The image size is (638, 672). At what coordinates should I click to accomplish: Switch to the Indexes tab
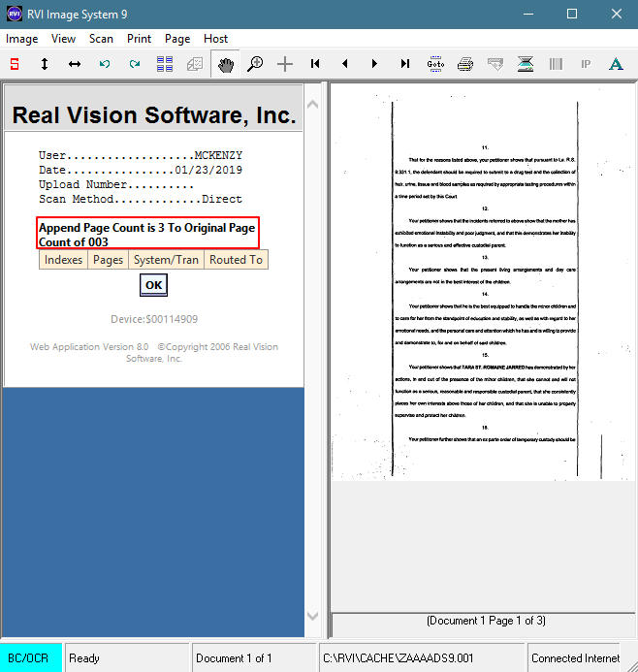coord(63,260)
